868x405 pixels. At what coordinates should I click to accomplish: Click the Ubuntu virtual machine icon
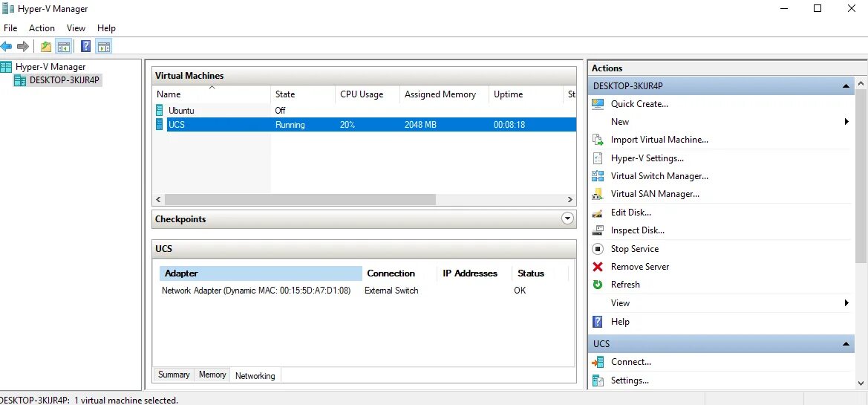pyautogui.click(x=160, y=110)
